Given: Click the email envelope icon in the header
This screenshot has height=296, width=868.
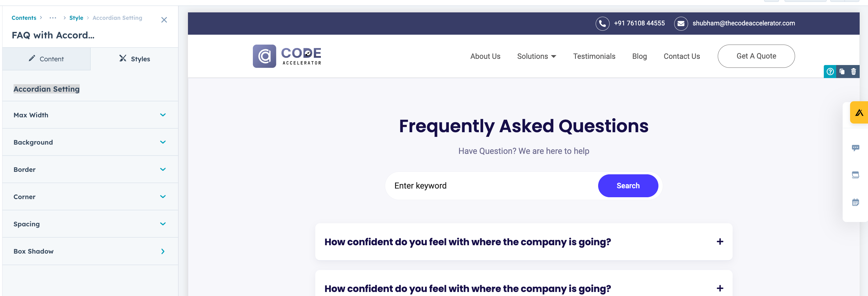Looking at the screenshot, I should point(681,24).
